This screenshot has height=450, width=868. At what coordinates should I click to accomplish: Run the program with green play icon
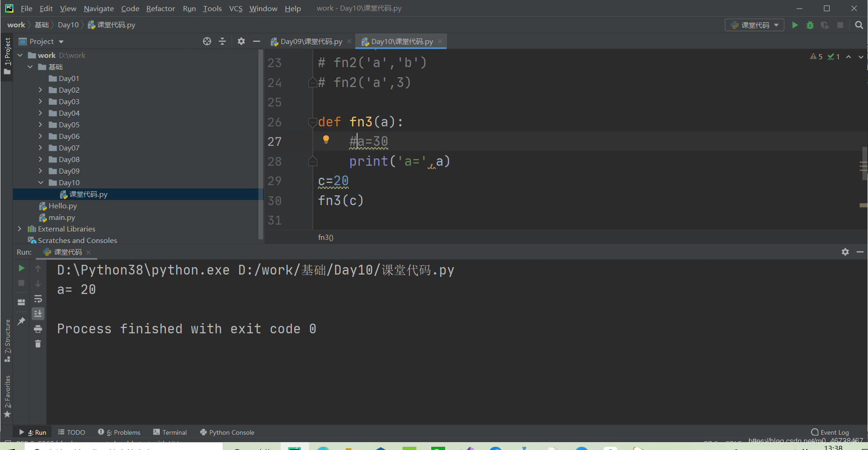(795, 25)
